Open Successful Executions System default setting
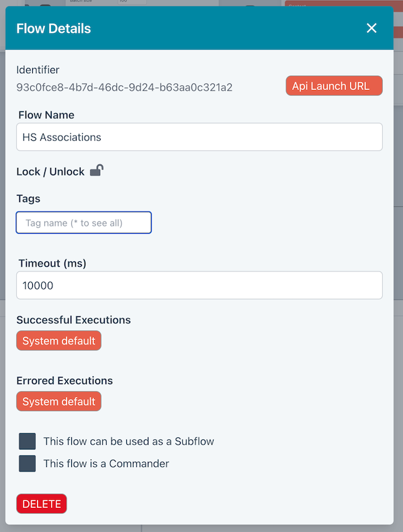This screenshot has width=403, height=532. 59,341
